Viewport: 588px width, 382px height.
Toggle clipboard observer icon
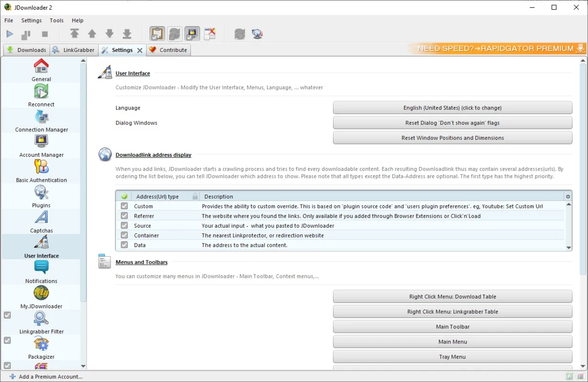point(158,33)
